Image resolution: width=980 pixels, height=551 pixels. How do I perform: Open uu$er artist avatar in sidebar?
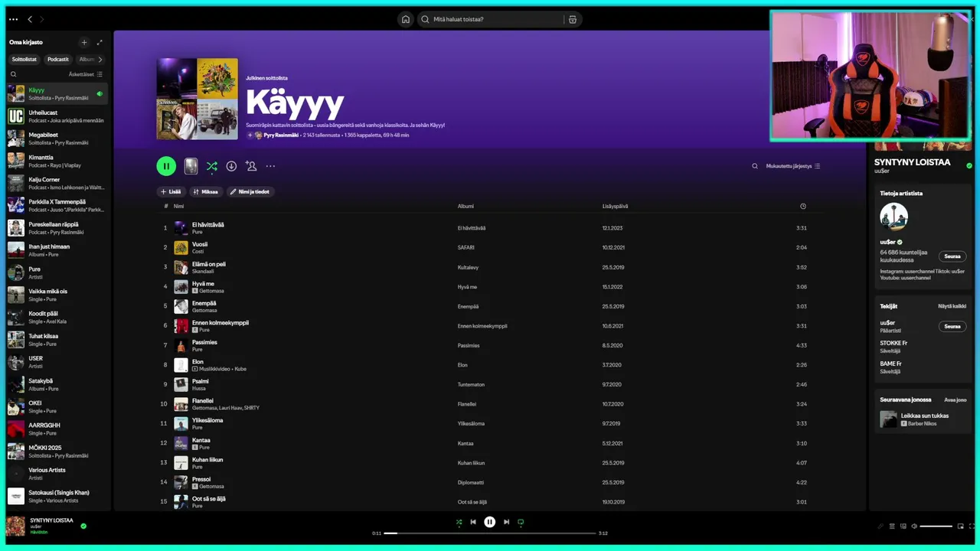[x=893, y=217]
